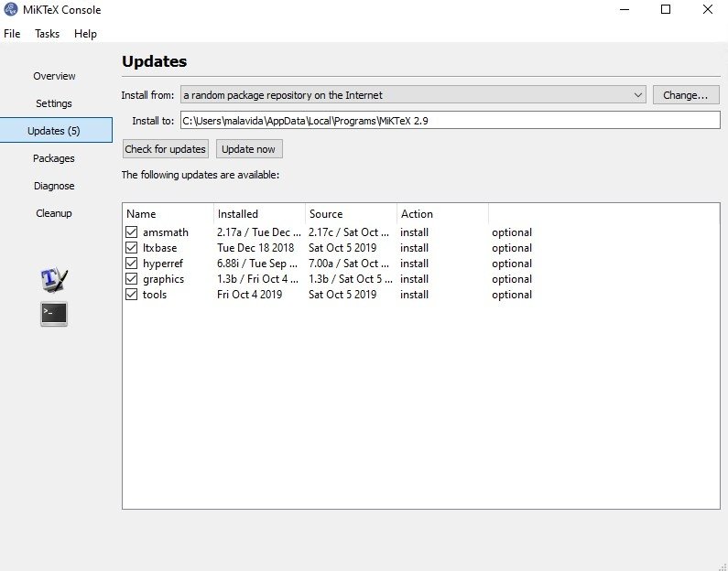Select the tools package name
The image size is (728, 571).
(155, 295)
